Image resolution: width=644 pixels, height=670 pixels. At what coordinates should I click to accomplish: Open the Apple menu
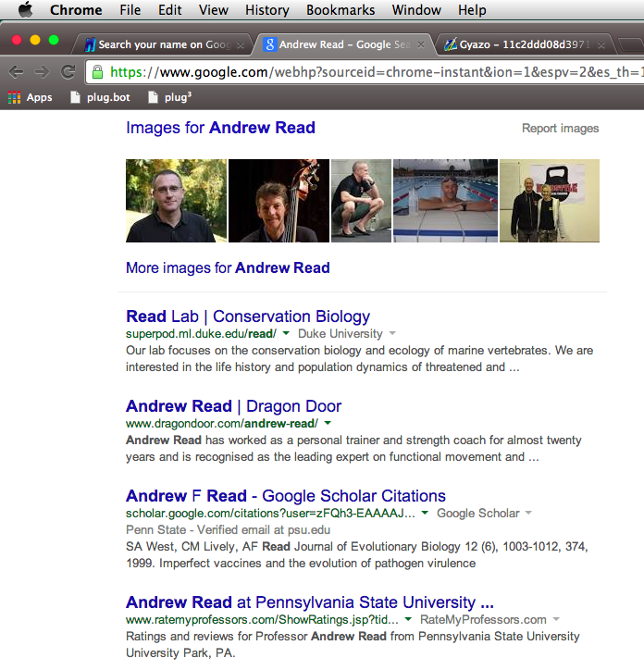(x=26, y=9)
